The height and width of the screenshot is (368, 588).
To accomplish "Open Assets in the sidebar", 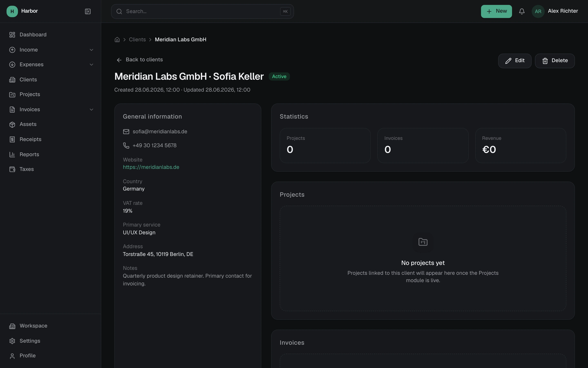I will point(50,124).
